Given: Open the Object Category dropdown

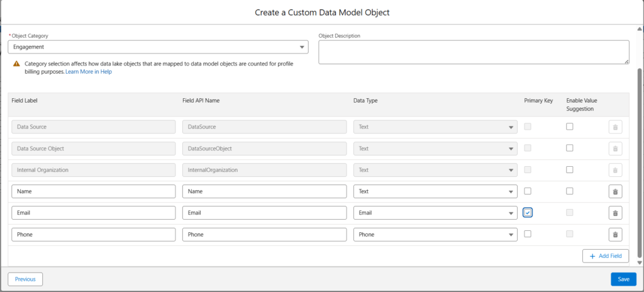Looking at the screenshot, I should tap(158, 47).
